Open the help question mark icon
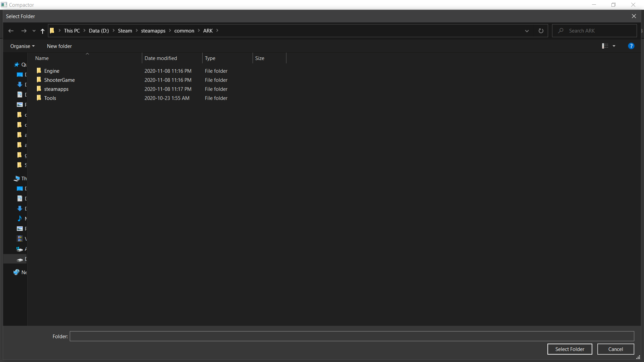This screenshot has height=362, width=644. (631, 46)
